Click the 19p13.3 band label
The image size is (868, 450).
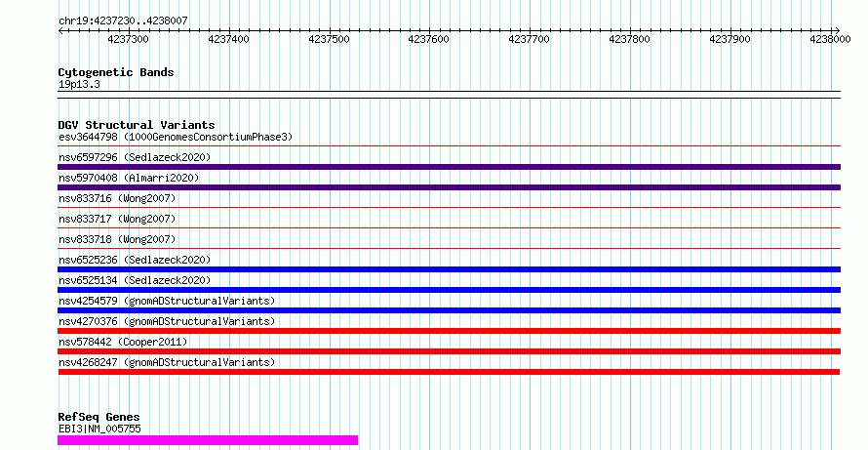click(x=79, y=84)
